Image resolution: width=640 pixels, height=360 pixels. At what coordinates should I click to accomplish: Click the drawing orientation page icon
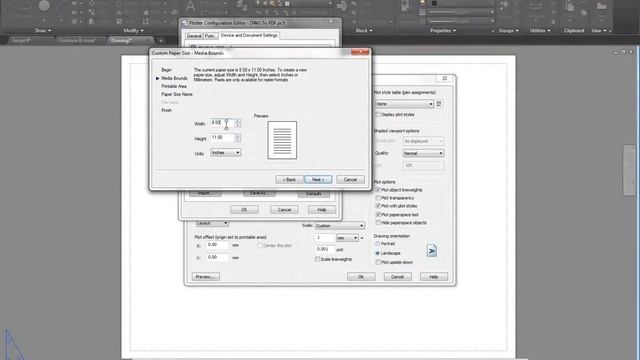tap(432, 251)
